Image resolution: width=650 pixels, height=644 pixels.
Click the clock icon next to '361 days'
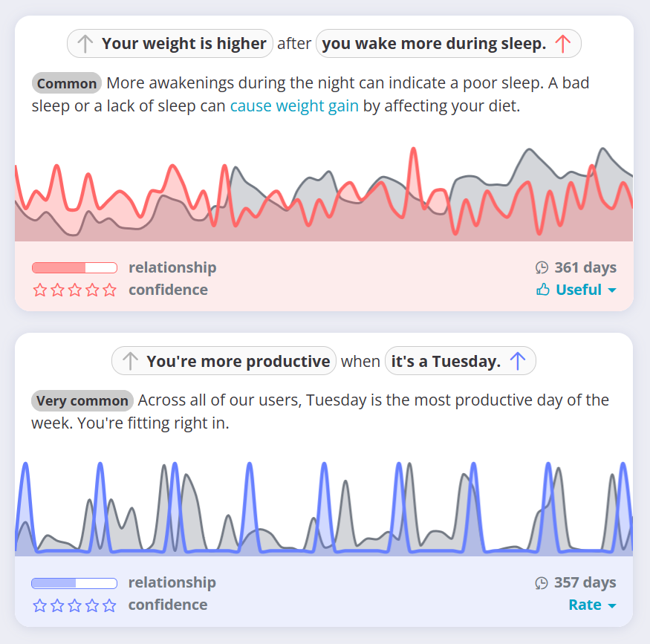click(x=542, y=267)
